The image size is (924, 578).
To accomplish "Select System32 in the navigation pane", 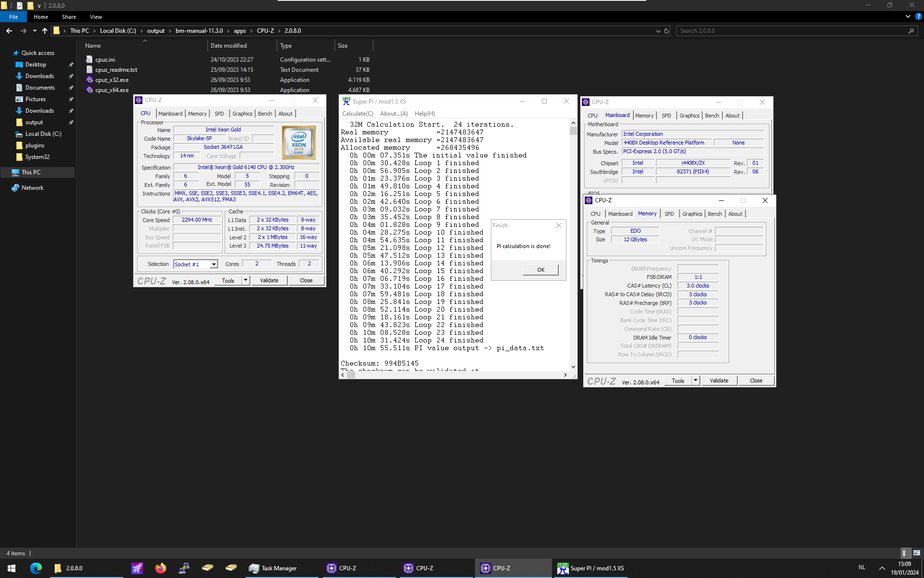I will 37,157.
